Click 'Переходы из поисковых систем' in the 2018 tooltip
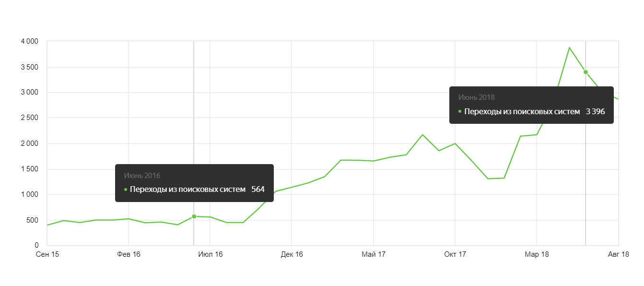 (523, 111)
